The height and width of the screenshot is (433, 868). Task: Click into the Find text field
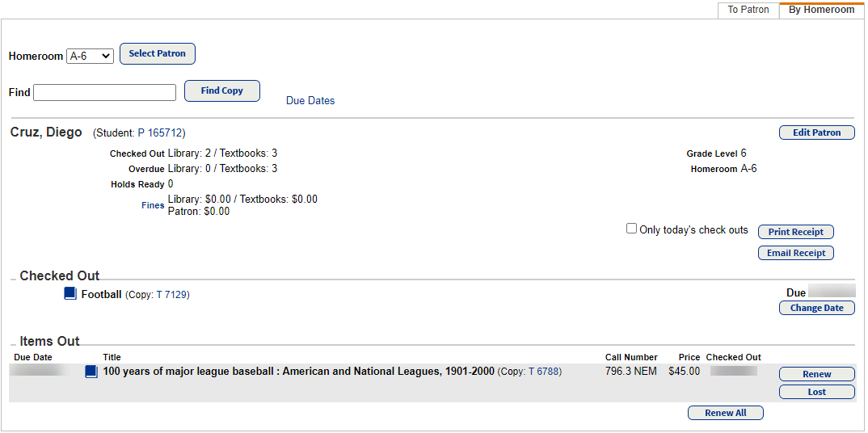[104, 93]
